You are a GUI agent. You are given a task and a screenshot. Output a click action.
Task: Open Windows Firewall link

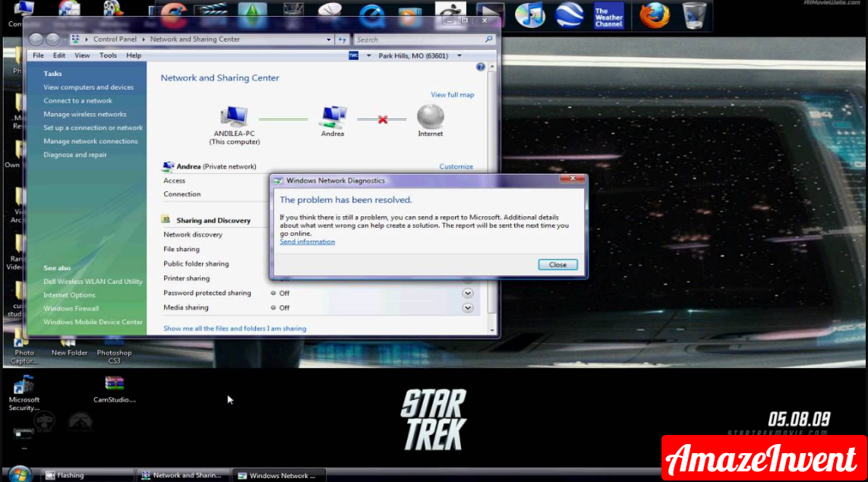pos(71,308)
